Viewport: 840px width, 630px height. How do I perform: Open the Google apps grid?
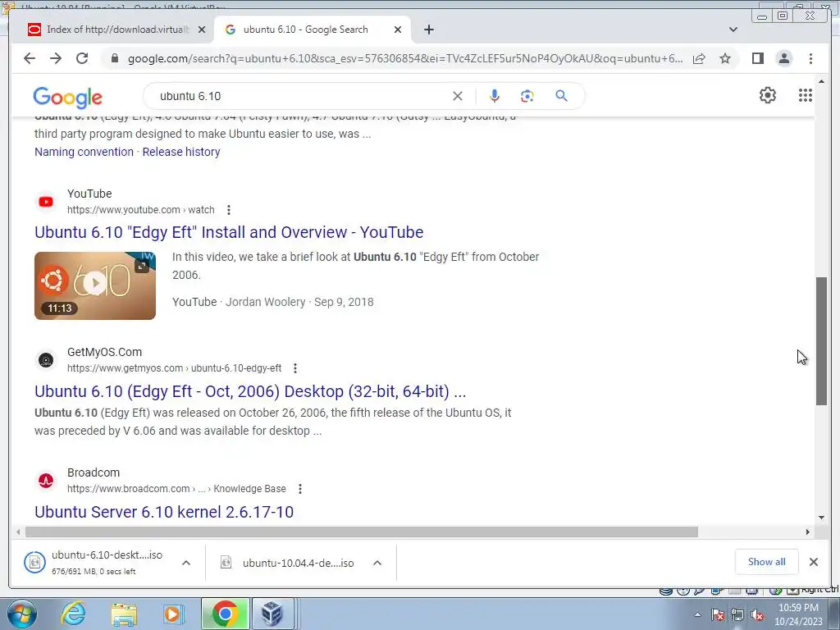point(806,95)
